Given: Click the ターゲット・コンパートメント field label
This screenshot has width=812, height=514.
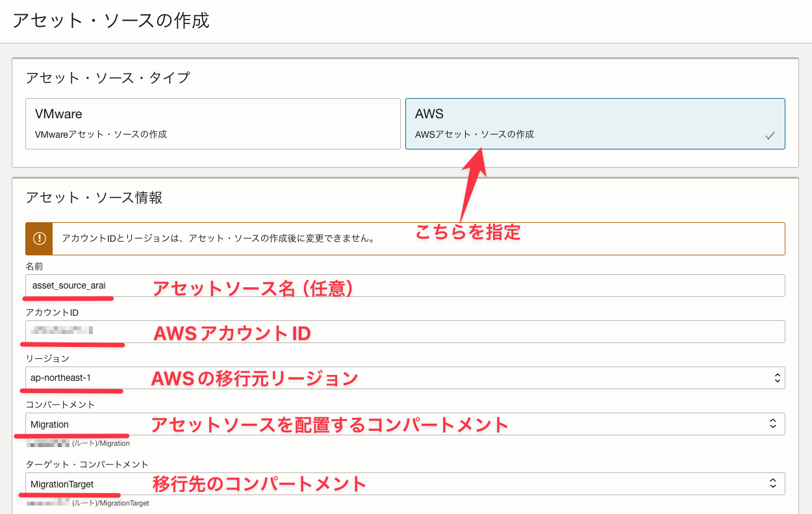Looking at the screenshot, I should 87,465.
